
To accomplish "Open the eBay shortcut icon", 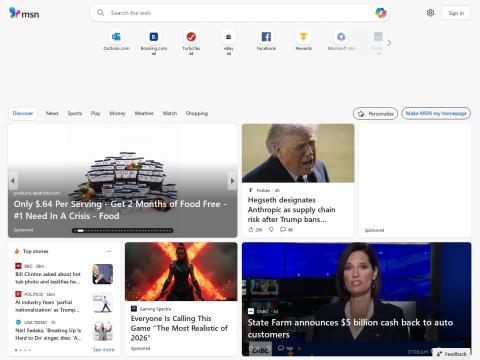I will 229,37.
